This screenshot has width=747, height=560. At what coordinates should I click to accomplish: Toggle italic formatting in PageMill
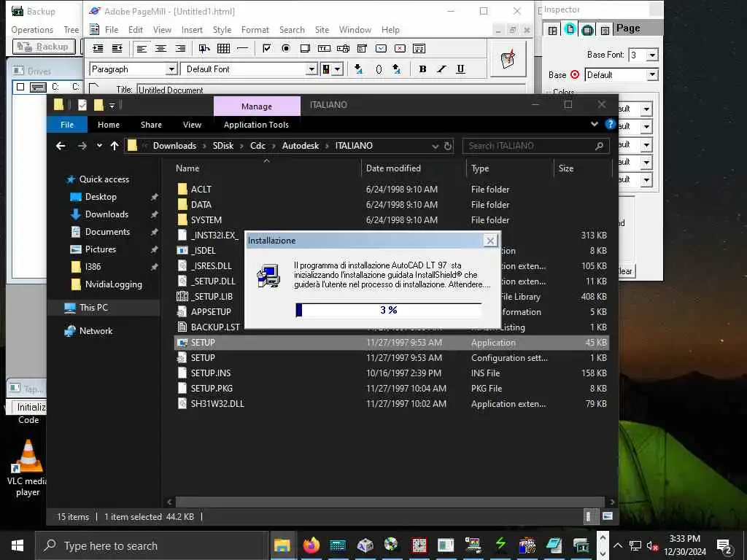[x=441, y=69]
